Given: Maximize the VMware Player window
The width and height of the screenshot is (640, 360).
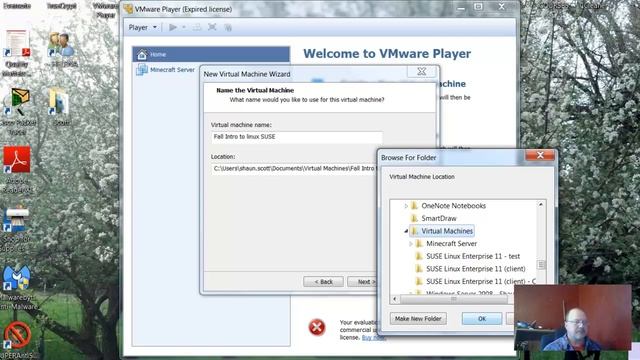Looking at the screenshot, I should point(478,7).
